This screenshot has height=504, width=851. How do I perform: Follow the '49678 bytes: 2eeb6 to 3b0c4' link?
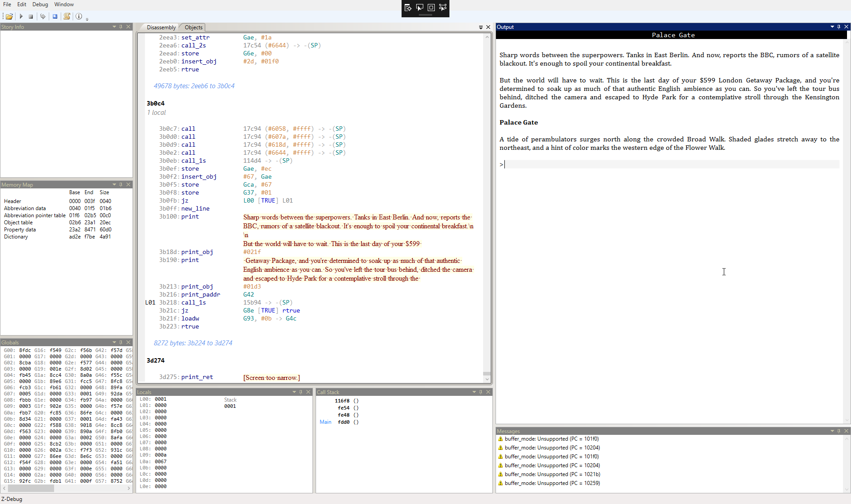tap(194, 86)
